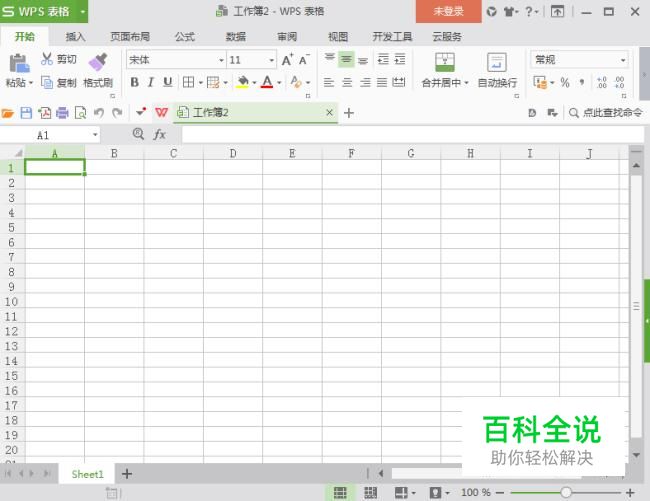Screen dimensions: 650x501
Task: Open fill color dropdown arrow
Action: [x=254, y=82]
